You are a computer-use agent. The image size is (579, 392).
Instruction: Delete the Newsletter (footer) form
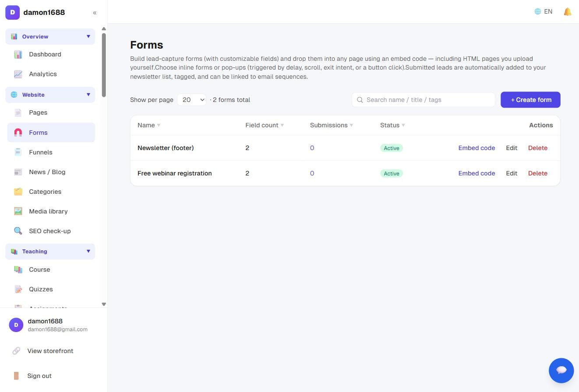[538, 148]
